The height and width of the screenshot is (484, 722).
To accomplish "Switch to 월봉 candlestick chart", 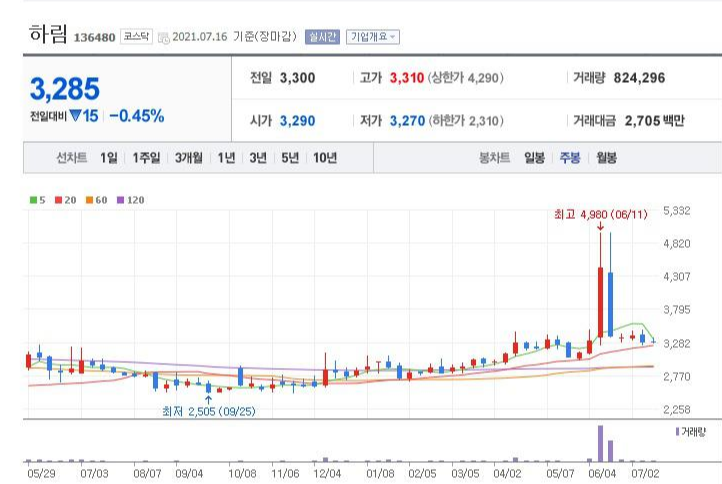I will click(606, 158).
